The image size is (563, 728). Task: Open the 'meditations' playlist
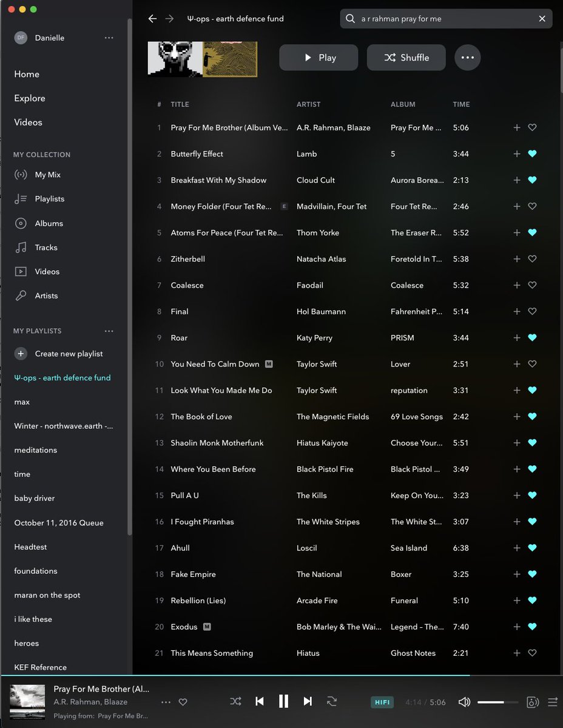(36, 450)
